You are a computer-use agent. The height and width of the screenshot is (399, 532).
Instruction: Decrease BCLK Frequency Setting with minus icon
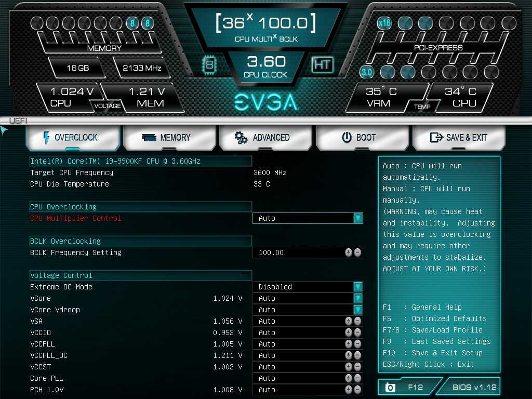(x=357, y=252)
